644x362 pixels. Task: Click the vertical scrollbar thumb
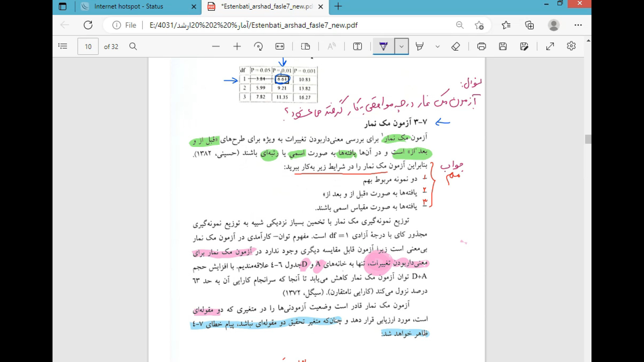588,139
